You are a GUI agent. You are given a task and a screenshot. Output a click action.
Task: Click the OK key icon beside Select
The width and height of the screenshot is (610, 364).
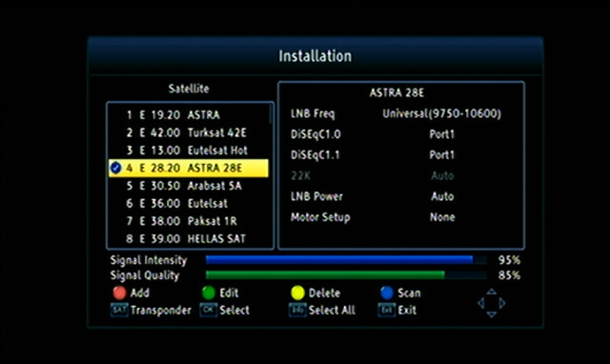[209, 310]
